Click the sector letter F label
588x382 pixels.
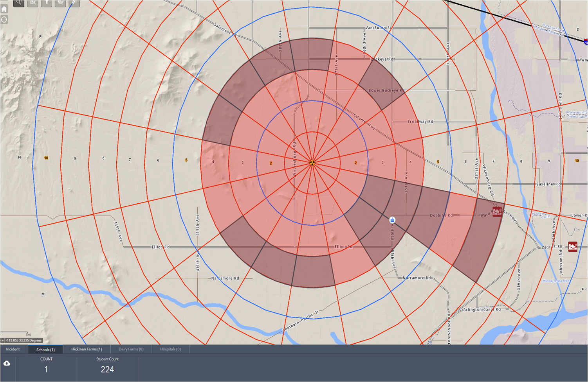coord(583,290)
